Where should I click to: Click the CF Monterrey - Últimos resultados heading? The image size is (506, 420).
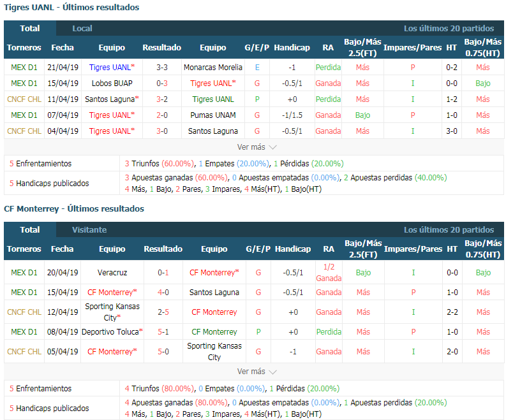74,208
